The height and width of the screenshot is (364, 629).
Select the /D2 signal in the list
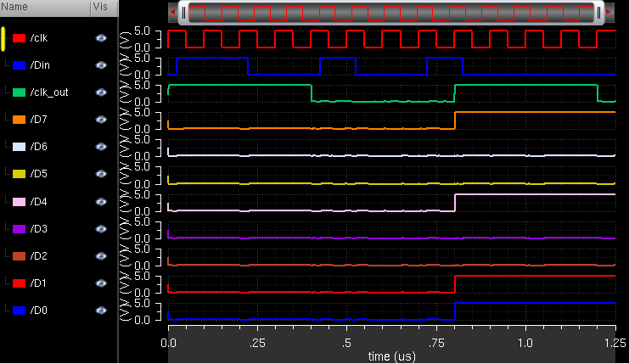[x=38, y=256]
